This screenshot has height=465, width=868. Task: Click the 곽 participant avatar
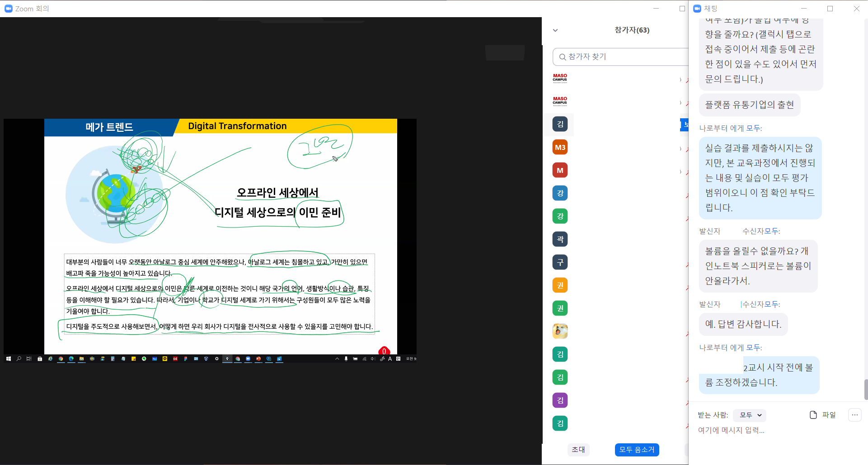tap(560, 239)
